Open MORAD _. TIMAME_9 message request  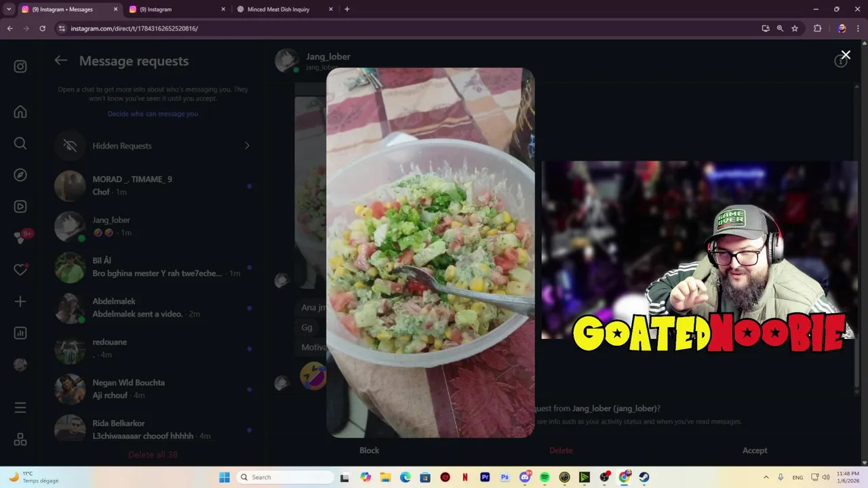pyautogui.click(x=153, y=185)
